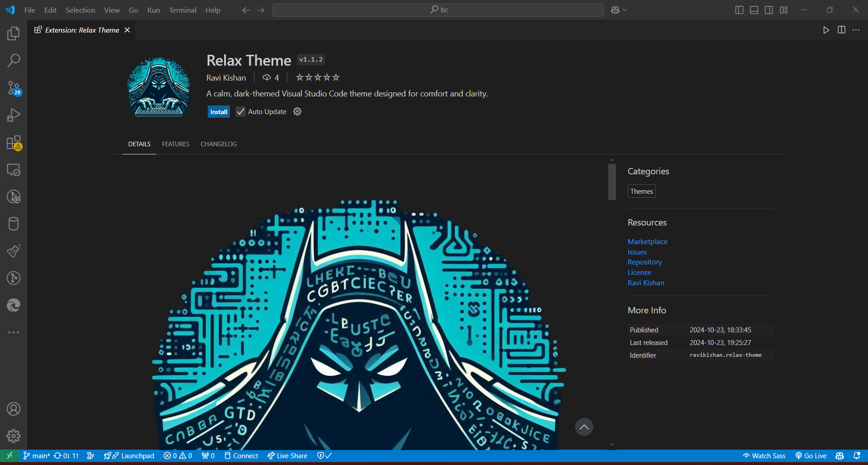Switch to the CHANGELOG tab
The image size is (868, 465).
click(219, 144)
